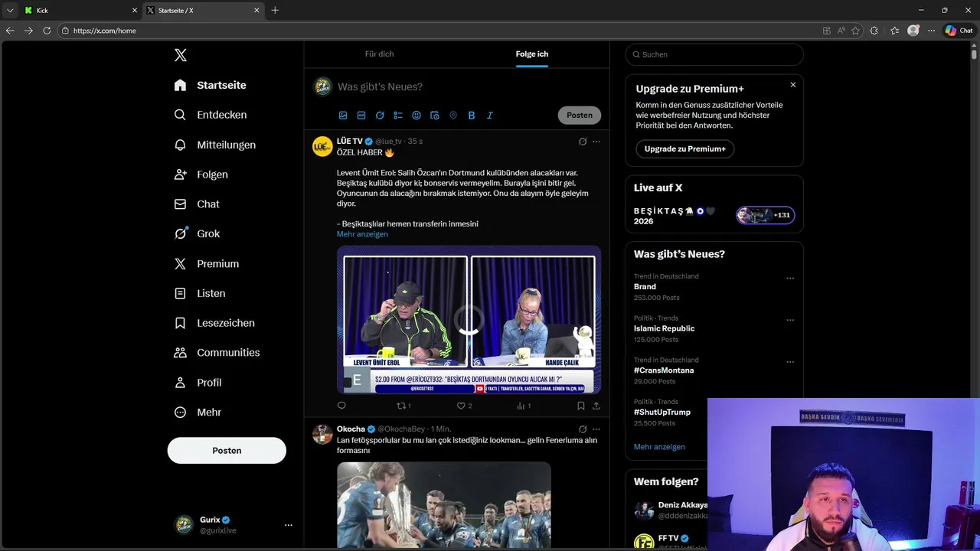Click the X logo in sidebar
The height and width of the screenshot is (551, 980).
click(x=180, y=55)
